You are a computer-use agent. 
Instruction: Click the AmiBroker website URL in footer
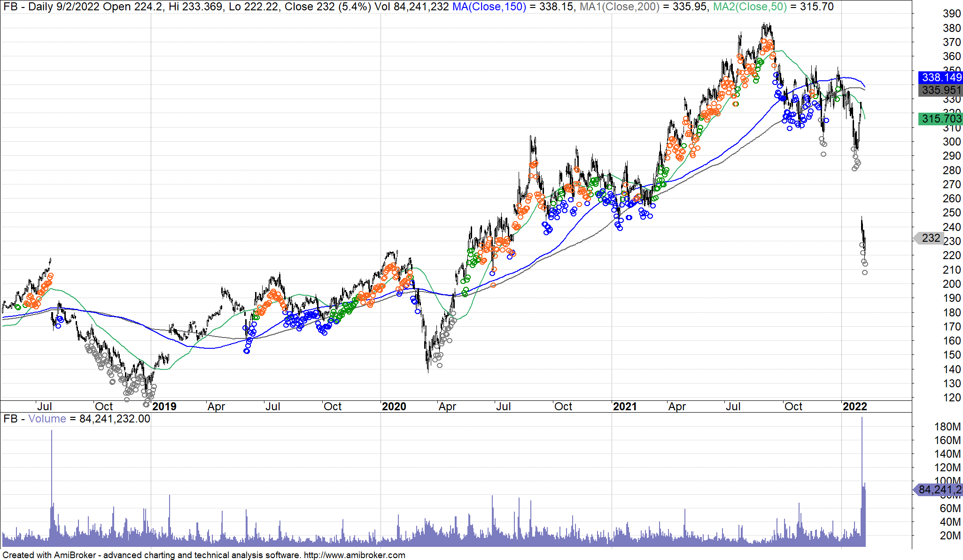pos(355,555)
